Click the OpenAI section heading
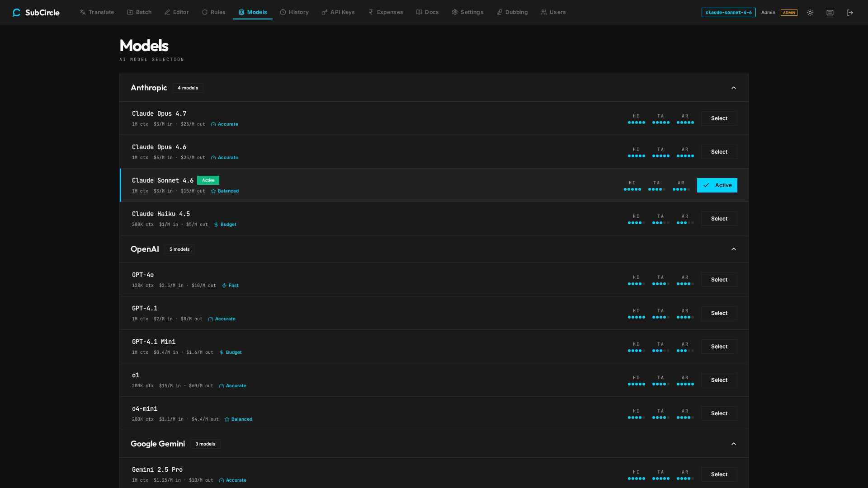 [145, 249]
